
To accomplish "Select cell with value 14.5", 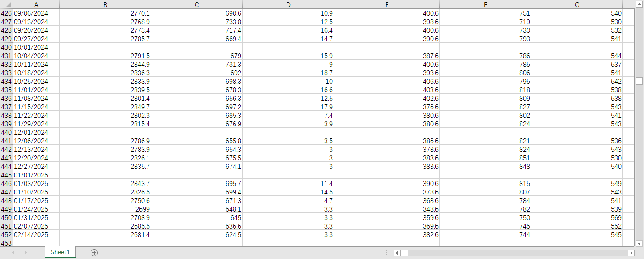I will click(288, 192).
